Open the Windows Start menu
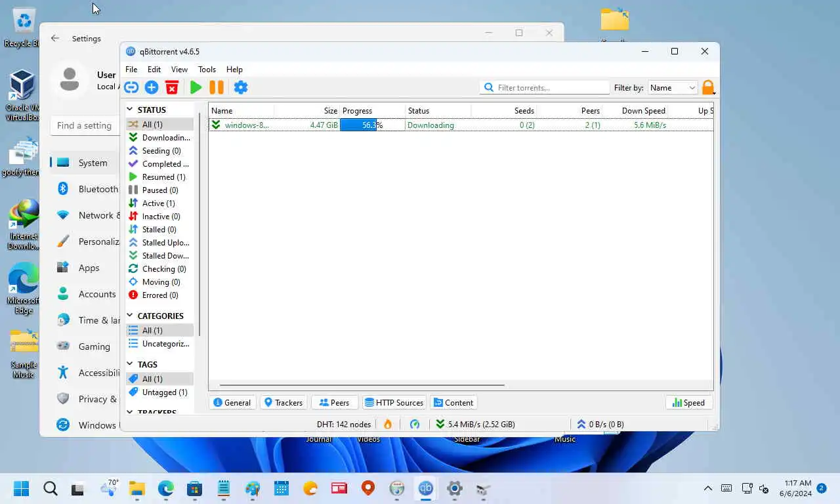This screenshot has height=504, width=840. 22,488
